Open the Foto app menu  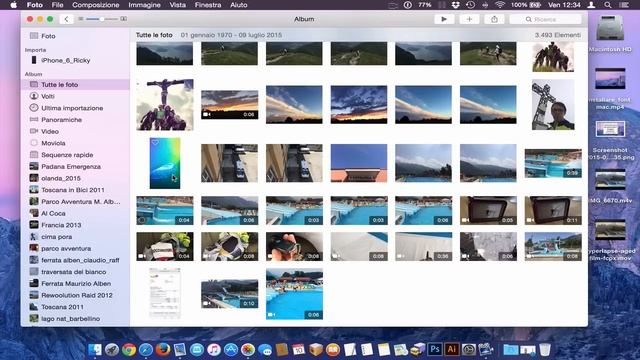tap(34, 5)
